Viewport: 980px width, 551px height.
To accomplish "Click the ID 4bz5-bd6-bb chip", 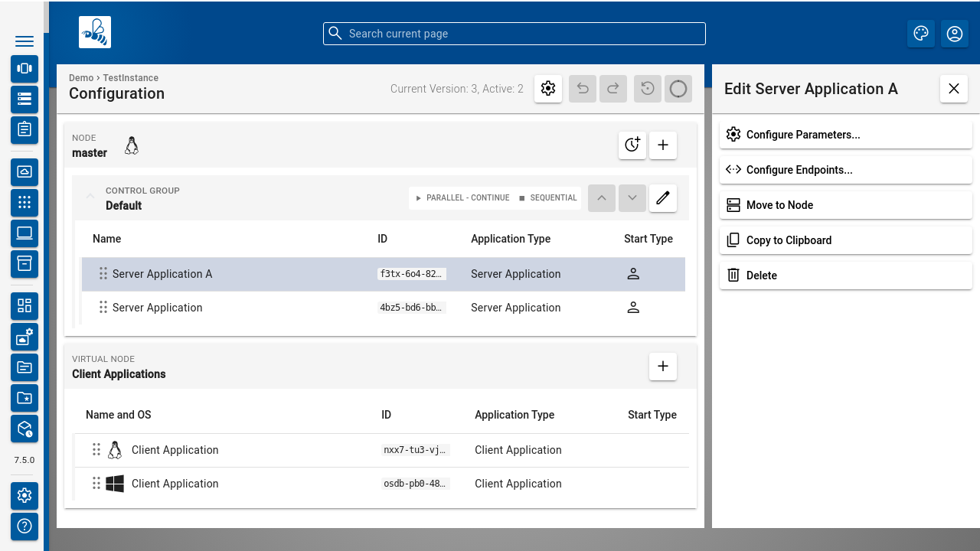I will tap(412, 308).
